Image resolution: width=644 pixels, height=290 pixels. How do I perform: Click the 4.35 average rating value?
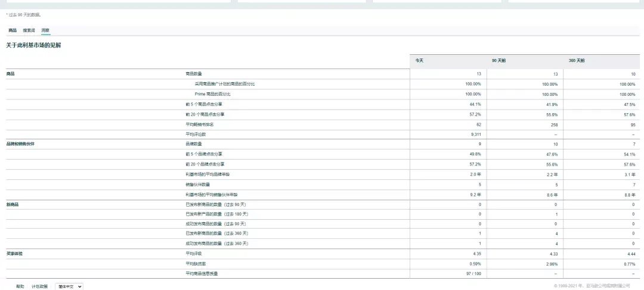[477, 254]
